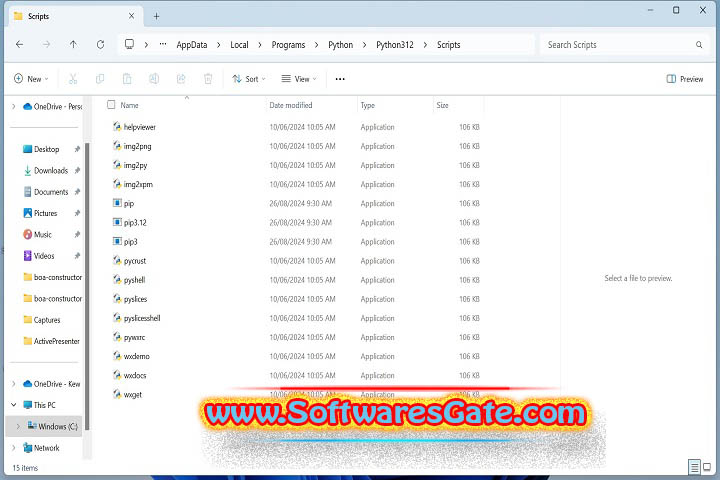Open the Sort dropdown

pos(249,79)
